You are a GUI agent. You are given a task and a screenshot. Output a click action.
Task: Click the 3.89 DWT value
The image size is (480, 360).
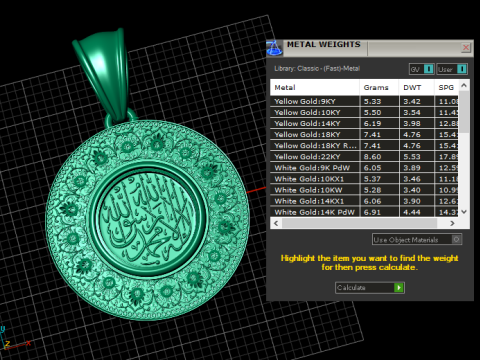[x=412, y=168]
